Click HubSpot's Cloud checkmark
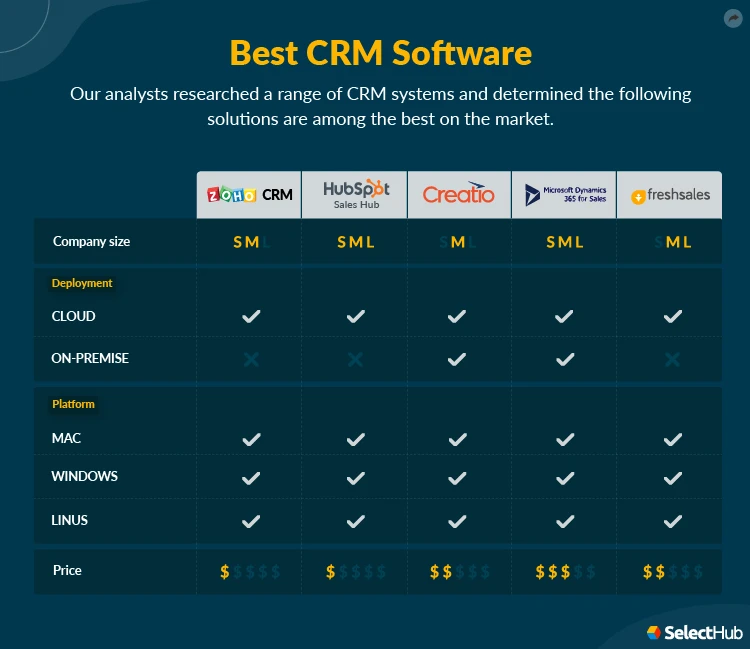Viewport: 750px width, 649px height. coord(356,316)
